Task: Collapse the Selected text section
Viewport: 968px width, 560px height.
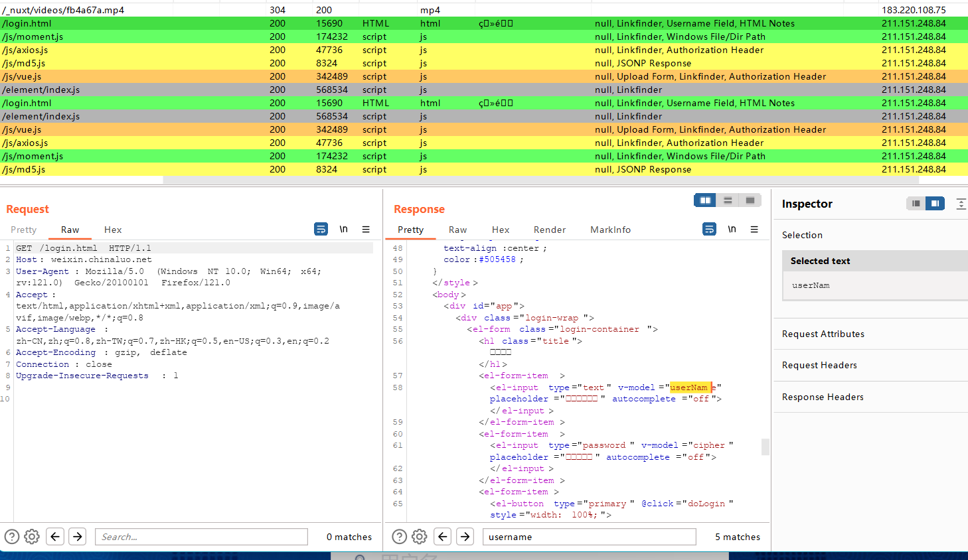Action: tap(875, 261)
